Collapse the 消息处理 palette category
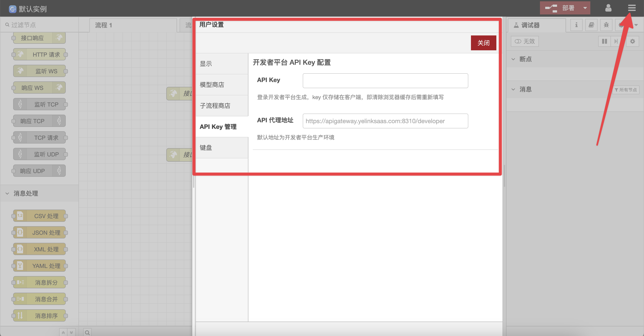Viewport: 644px width, 336px height. (7, 193)
